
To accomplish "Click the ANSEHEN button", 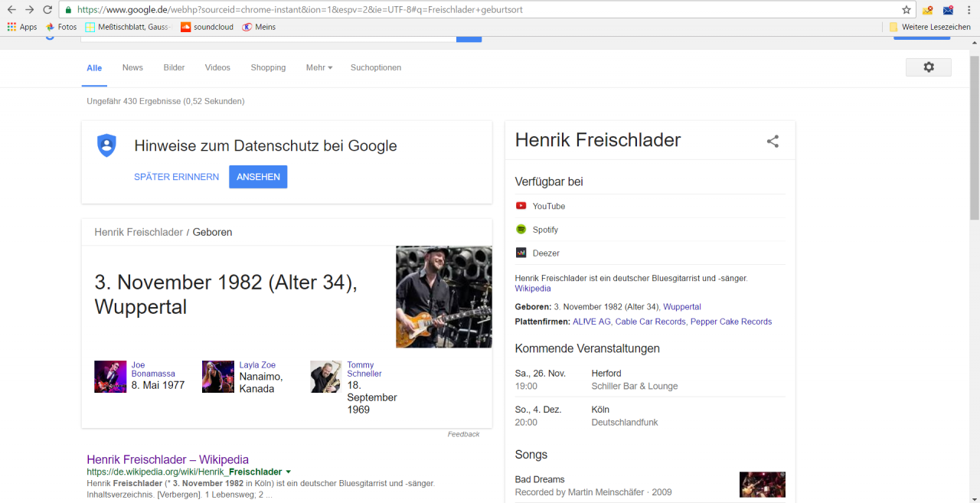I will 258,177.
